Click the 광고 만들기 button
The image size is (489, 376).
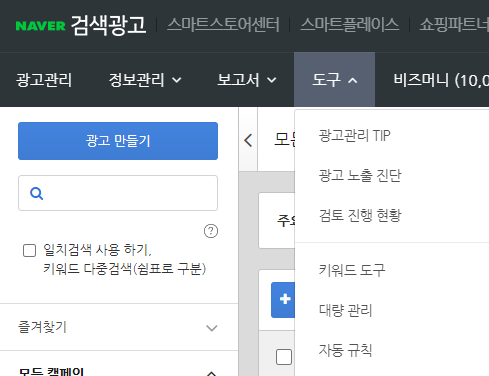pyautogui.click(x=118, y=141)
